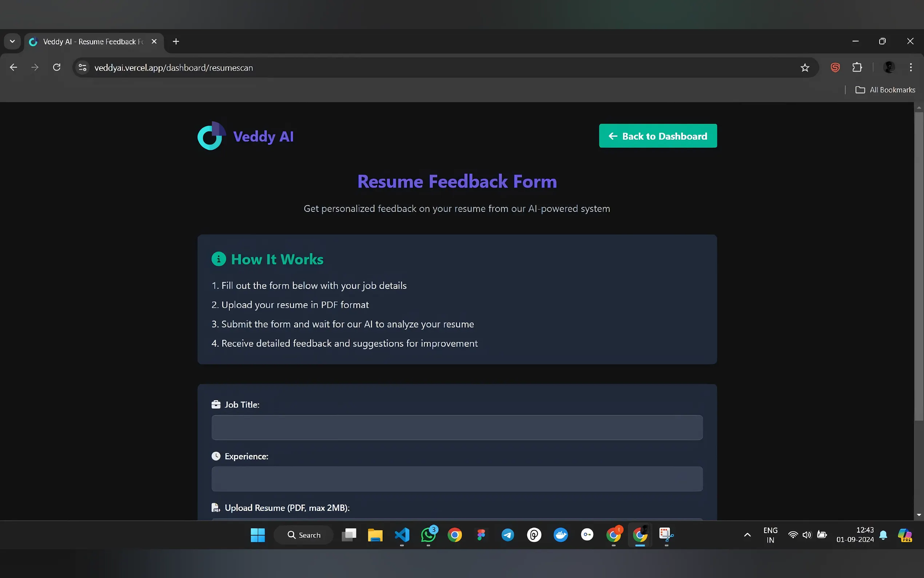Reload the page with the refresh icon
The width and height of the screenshot is (924, 578).
pyautogui.click(x=56, y=68)
